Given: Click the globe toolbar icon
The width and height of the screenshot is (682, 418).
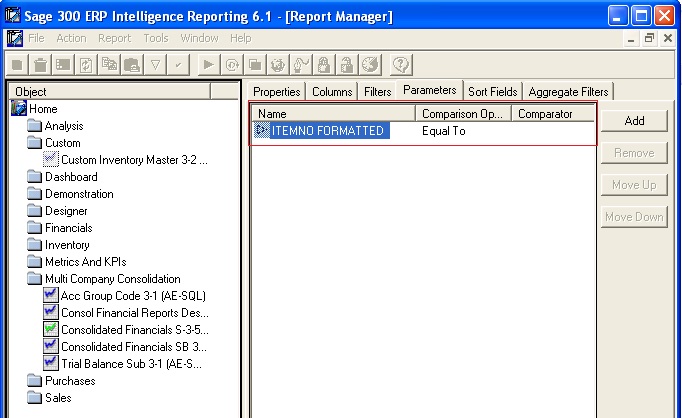Looking at the screenshot, I should point(278,65).
